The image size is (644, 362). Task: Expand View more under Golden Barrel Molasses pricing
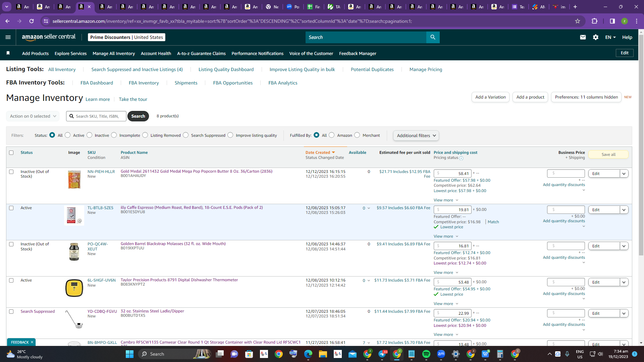coord(446,273)
